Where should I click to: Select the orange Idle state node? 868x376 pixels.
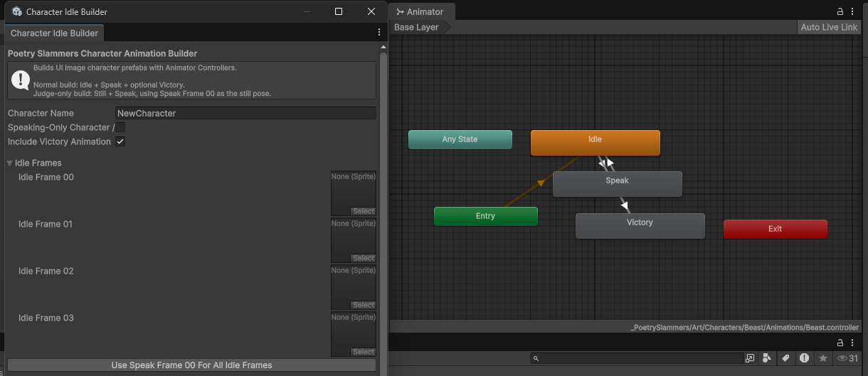click(595, 142)
